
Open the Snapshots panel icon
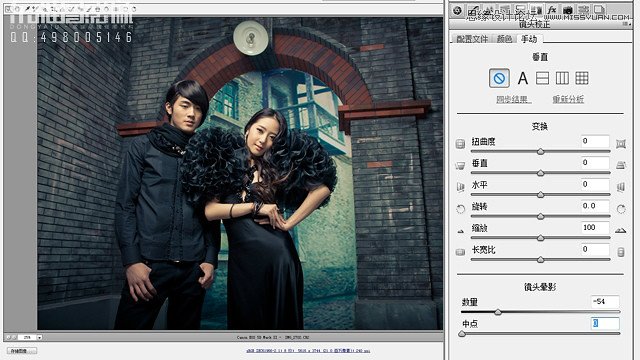click(x=599, y=10)
